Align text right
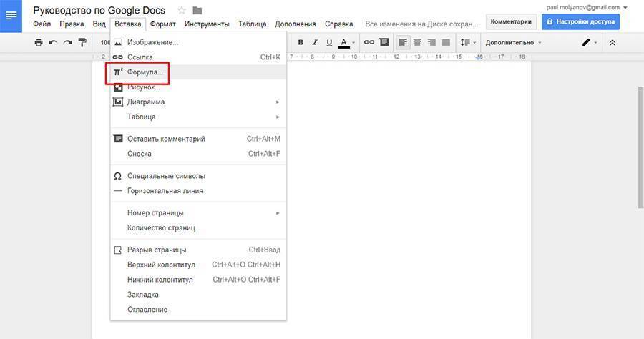The height and width of the screenshot is (339, 644). [x=431, y=42]
